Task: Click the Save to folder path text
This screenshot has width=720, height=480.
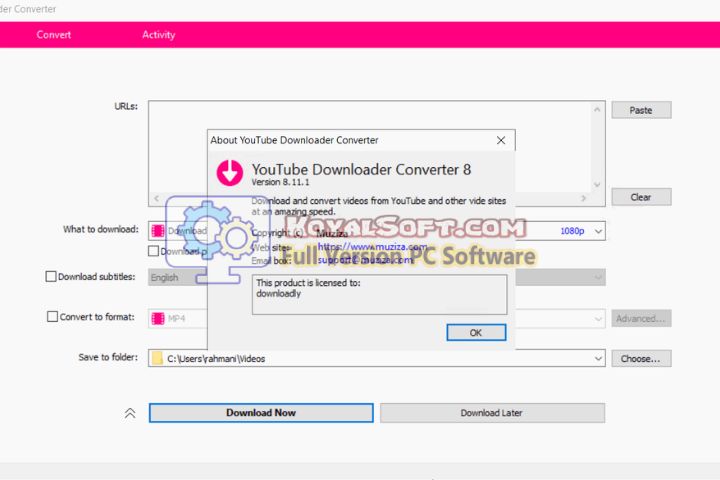Action: point(216,359)
